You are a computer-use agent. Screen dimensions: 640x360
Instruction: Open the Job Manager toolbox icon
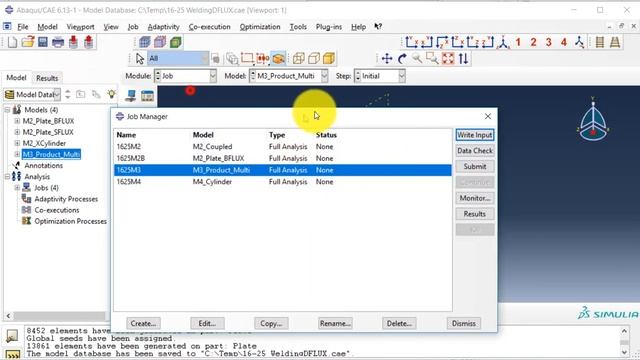pos(147,96)
